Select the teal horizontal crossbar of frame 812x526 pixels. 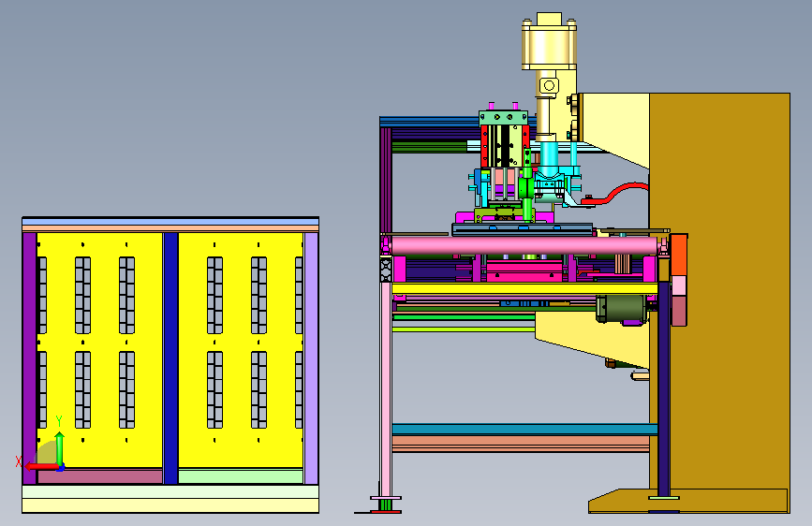tap(524, 430)
